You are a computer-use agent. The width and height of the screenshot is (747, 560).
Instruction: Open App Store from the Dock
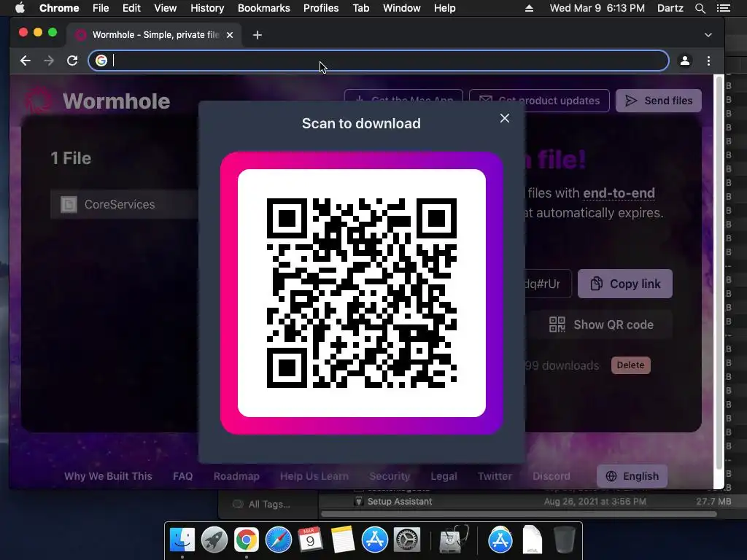click(x=374, y=540)
